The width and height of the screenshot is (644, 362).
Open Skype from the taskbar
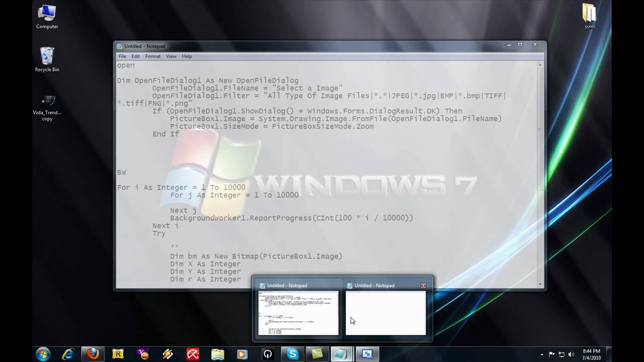[x=293, y=354]
